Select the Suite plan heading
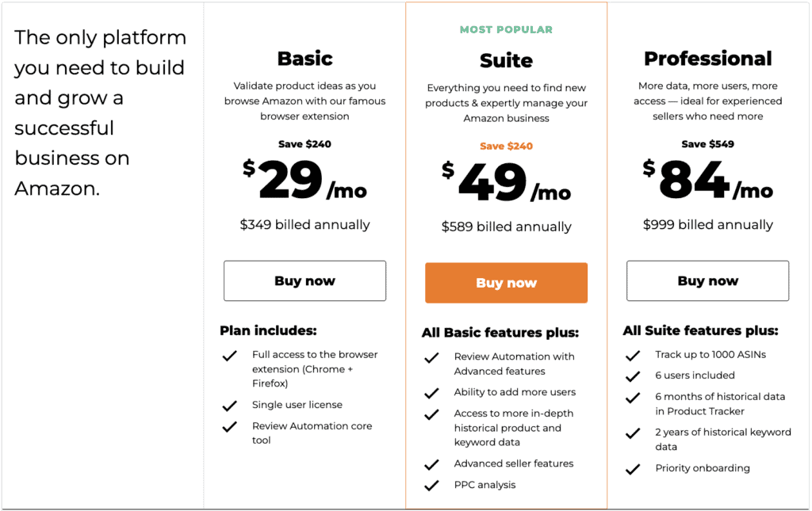Viewport: 812px width, 511px height. (x=506, y=60)
